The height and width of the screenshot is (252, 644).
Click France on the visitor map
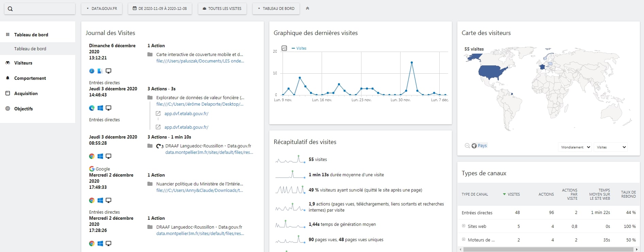pyautogui.click(x=542, y=67)
